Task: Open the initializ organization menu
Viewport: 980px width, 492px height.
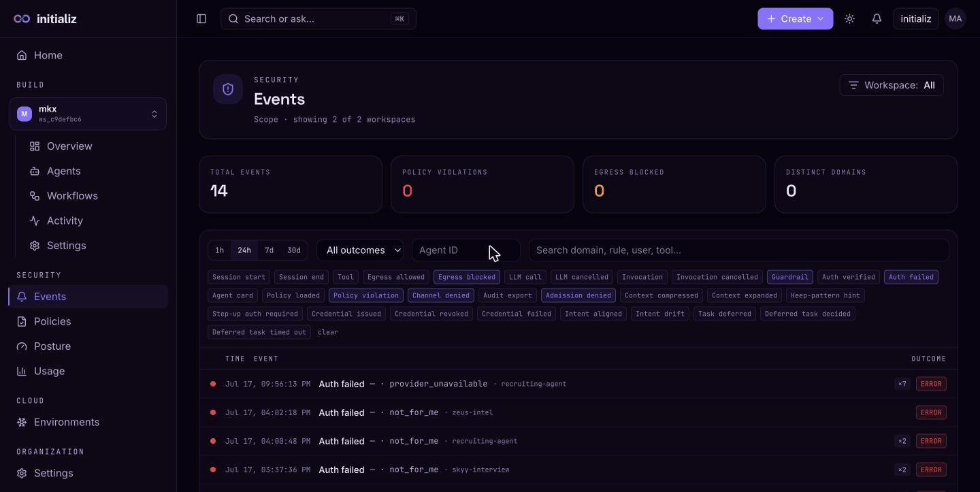Action: click(x=916, y=19)
